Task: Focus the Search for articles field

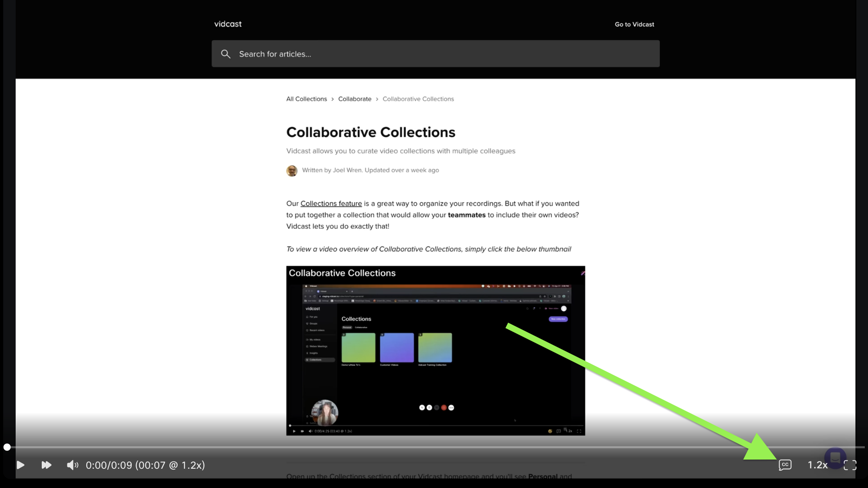Action: coord(436,54)
